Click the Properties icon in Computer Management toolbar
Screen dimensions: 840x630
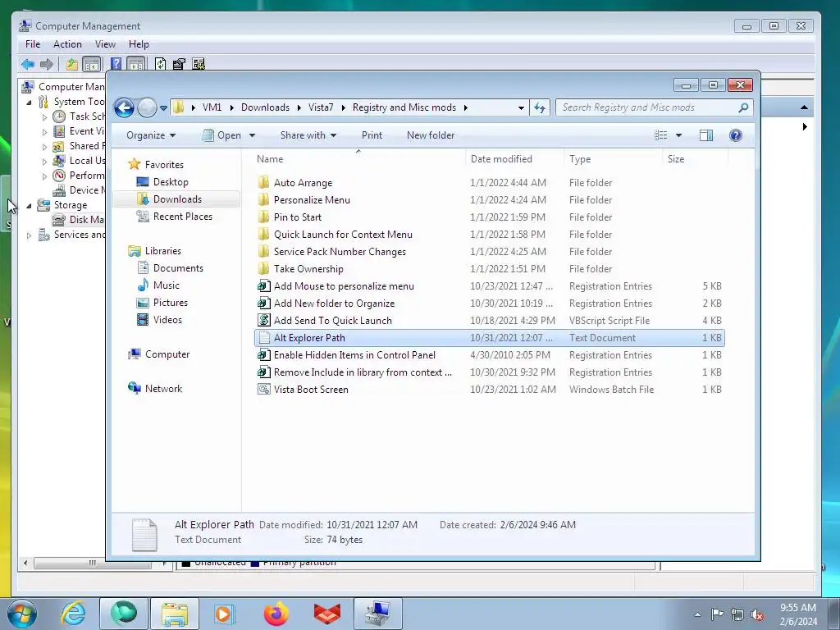tap(179, 64)
